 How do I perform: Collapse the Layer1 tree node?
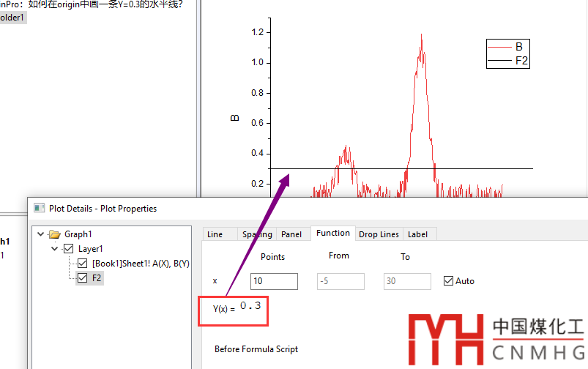click(55, 249)
